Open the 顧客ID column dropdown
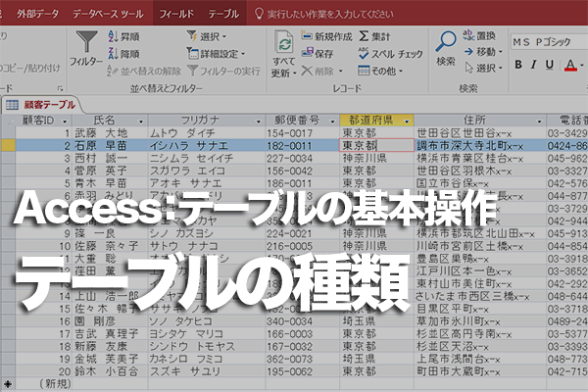 [x=65, y=122]
